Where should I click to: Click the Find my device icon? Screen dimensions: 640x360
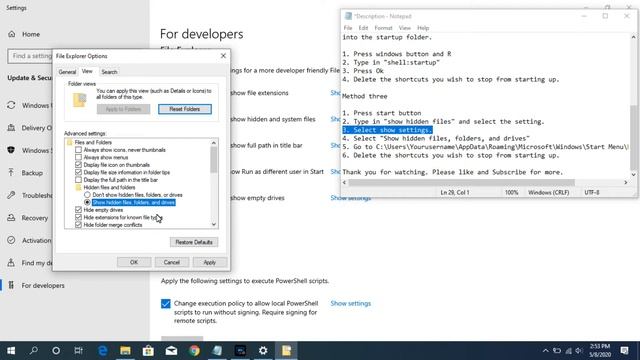coord(11,263)
